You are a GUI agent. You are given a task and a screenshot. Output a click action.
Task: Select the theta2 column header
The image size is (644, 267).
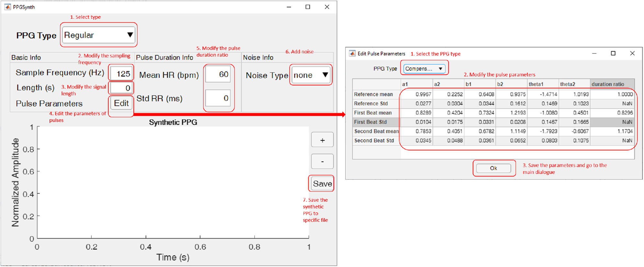(x=574, y=84)
